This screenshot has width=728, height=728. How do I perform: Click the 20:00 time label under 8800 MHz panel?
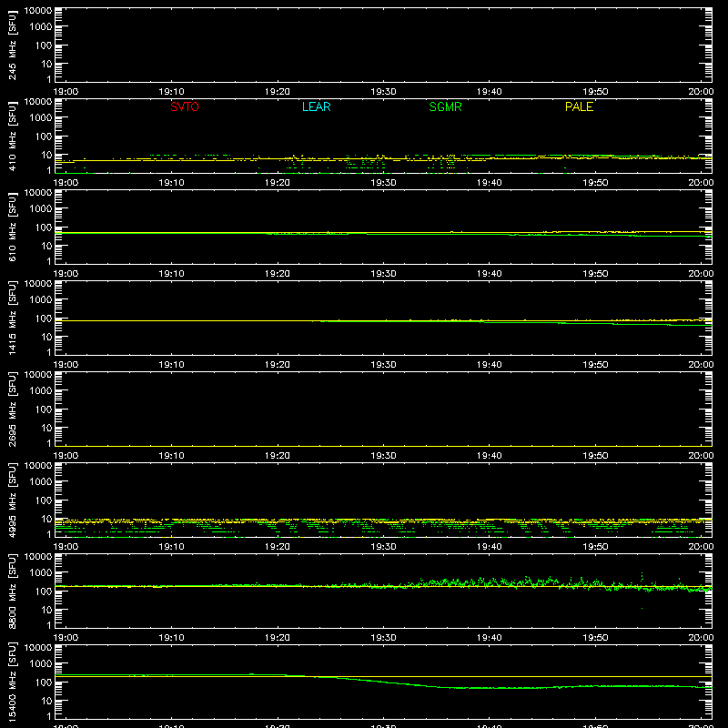tap(701, 638)
